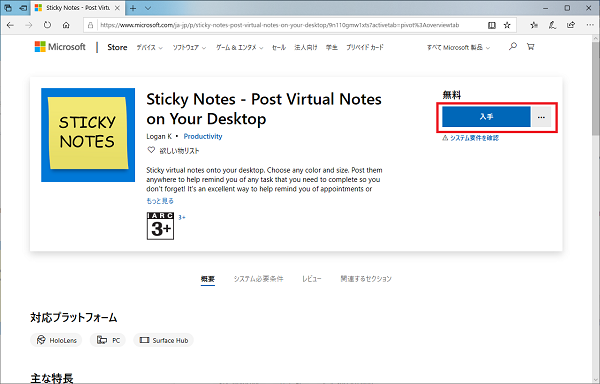
Task: Switch to the レビュー tab
Action: [x=311, y=279]
